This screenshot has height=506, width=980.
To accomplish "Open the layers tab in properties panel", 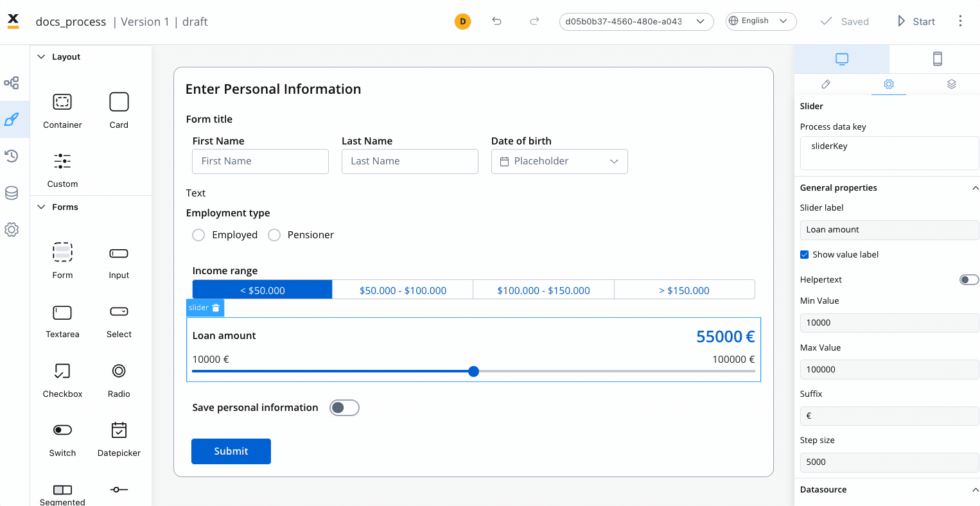I will tap(952, 84).
